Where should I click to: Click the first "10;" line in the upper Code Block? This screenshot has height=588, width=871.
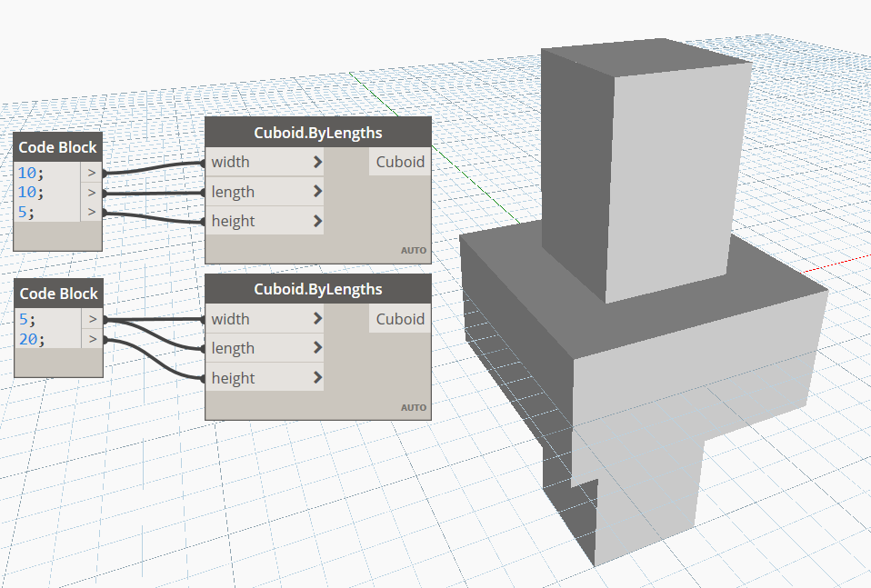[x=31, y=173]
